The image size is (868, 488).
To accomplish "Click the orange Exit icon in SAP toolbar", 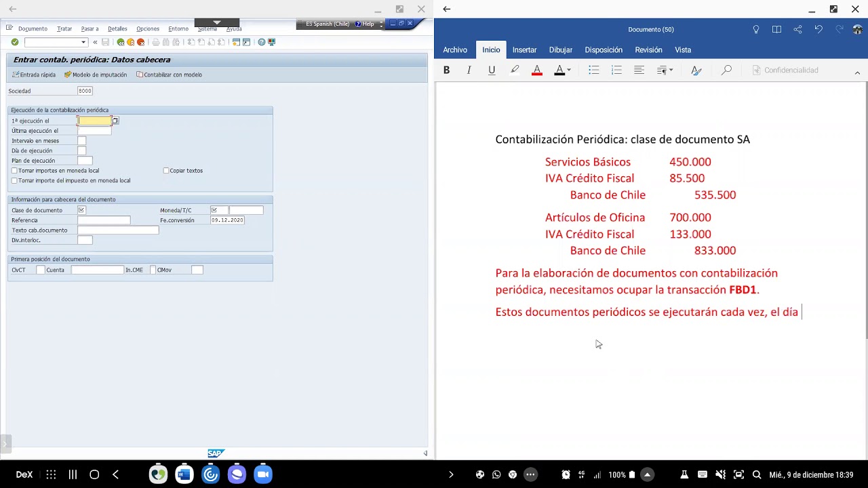I will [x=131, y=42].
